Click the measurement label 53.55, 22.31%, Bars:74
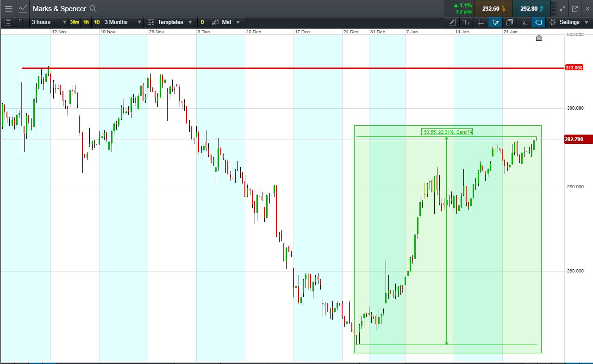 tap(448, 132)
